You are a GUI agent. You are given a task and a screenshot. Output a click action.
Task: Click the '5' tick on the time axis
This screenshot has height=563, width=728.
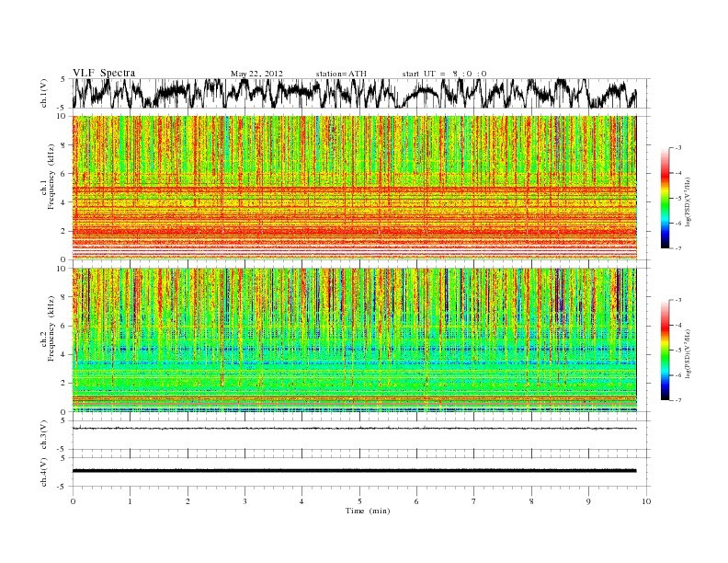pyautogui.click(x=359, y=501)
